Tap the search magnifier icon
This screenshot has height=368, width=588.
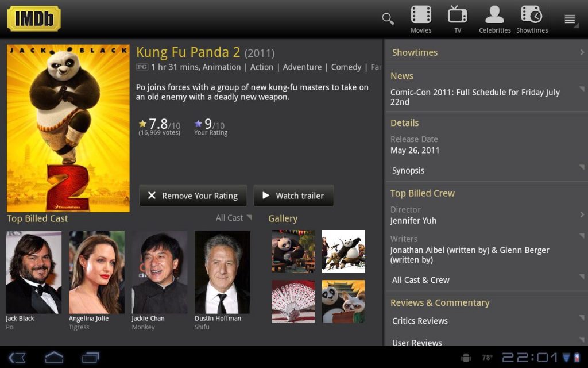[x=388, y=18]
